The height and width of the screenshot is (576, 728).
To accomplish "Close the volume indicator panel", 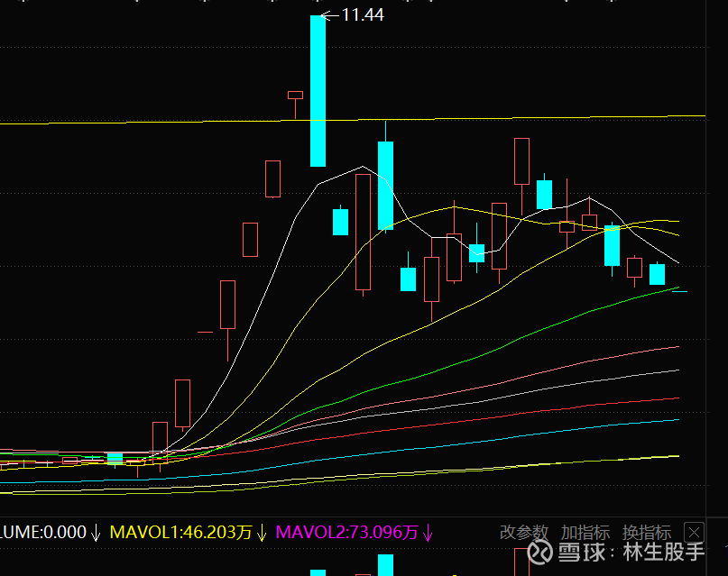I will click(694, 532).
